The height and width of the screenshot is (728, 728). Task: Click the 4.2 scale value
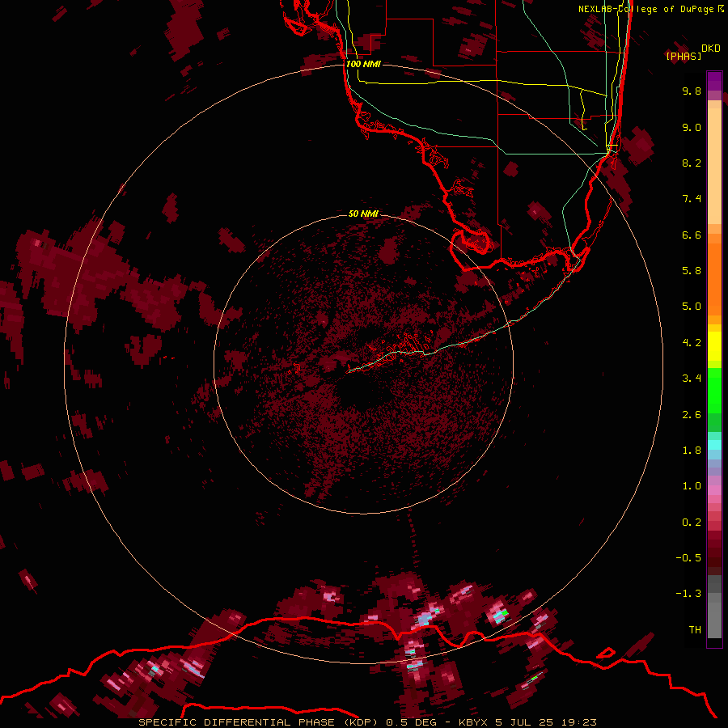[692, 343]
